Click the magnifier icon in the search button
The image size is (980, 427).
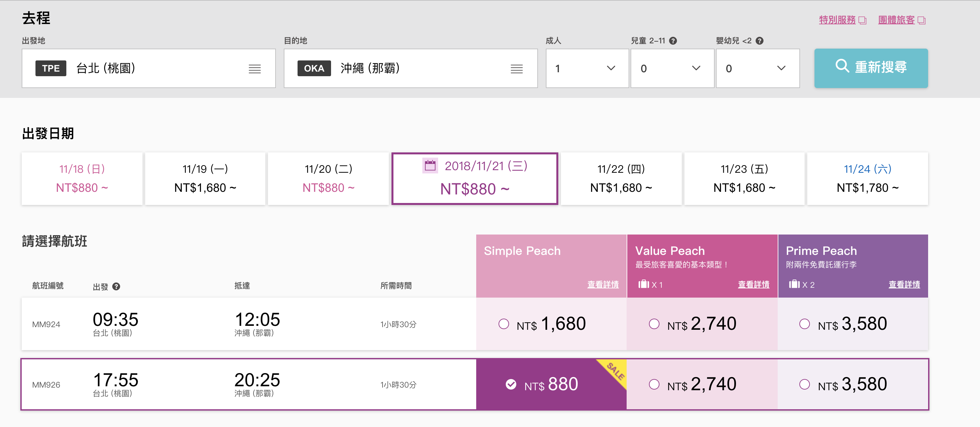coord(842,66)
